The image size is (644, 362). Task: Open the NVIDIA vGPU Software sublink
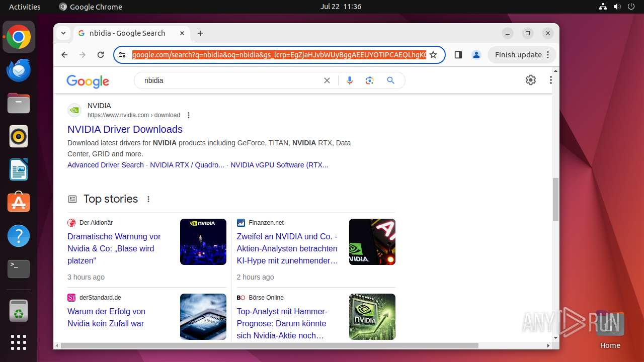click(279, 165)
